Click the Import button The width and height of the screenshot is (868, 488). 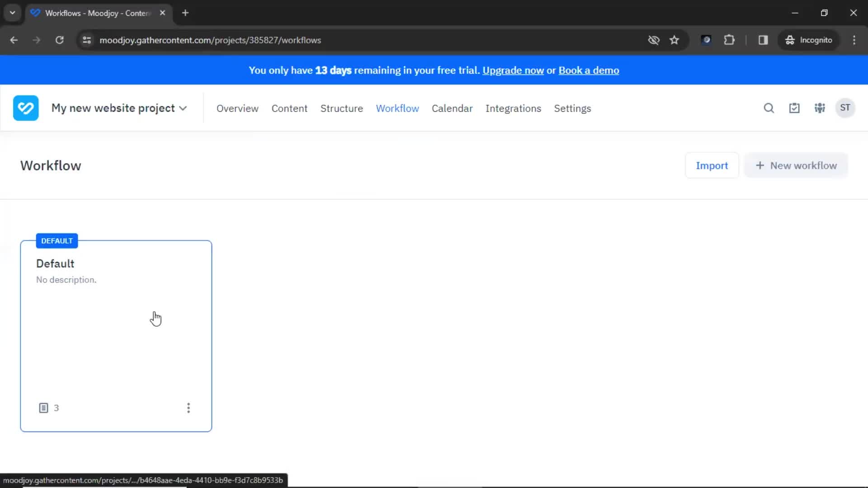tap(712, 165)
